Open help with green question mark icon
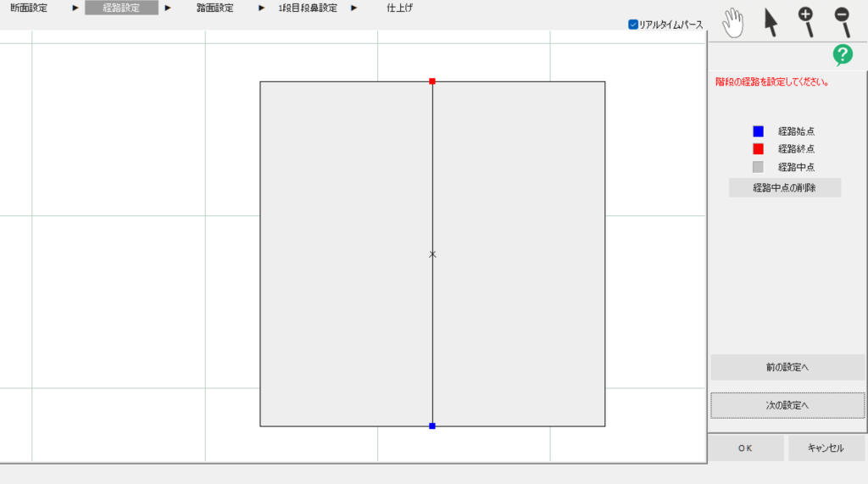This screenshot has width=868, height=484. click(843, 55)
